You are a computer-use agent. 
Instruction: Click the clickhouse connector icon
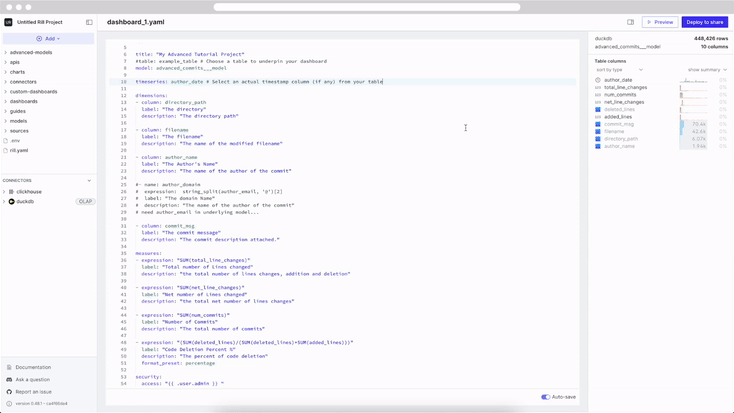(12, 192)
